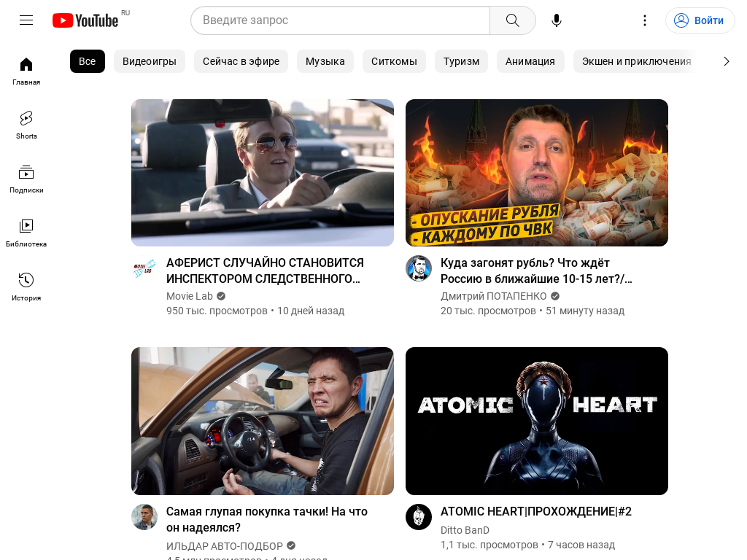Click '51 минуту назад' text

coord(585,311)
